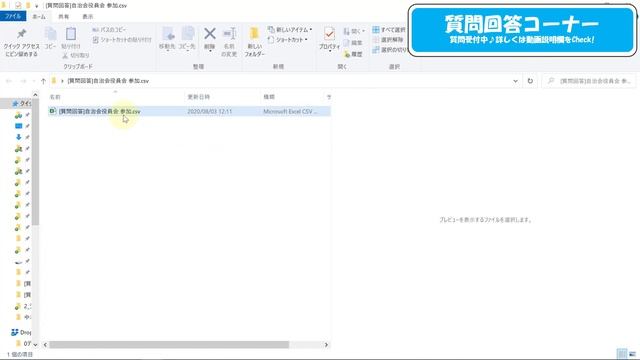Expand Quick Access Toolbar customize arrow
This screenshot has width=640, height=360.
coord(36,6)
